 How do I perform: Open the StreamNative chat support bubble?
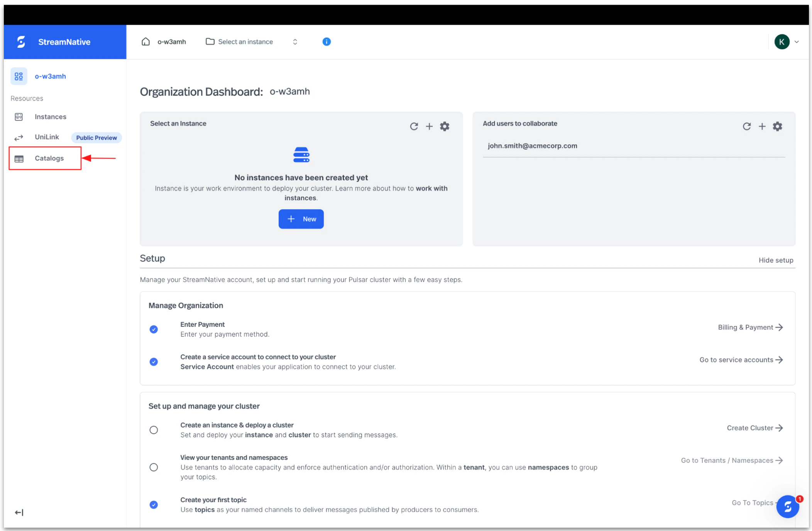tap(788, 507)
